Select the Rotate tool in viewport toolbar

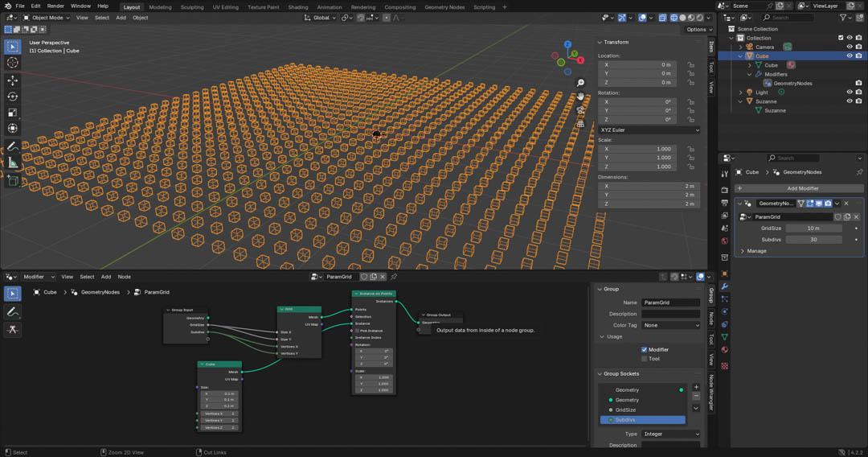(13, 97)
